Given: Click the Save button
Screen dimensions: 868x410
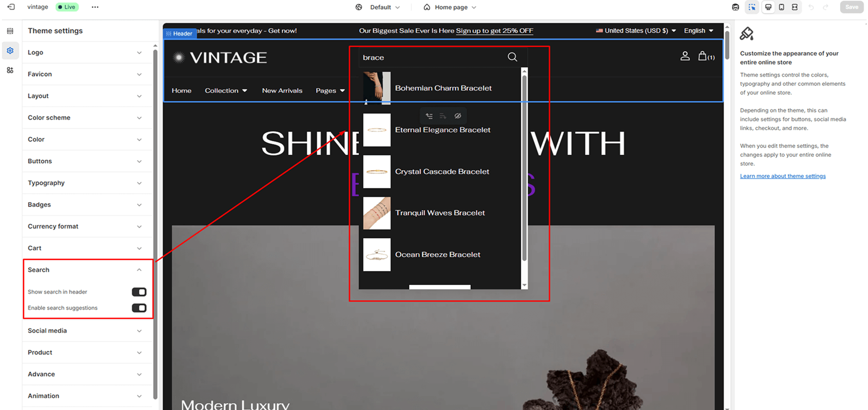Looking at the screenshot, I should [852, 7].
